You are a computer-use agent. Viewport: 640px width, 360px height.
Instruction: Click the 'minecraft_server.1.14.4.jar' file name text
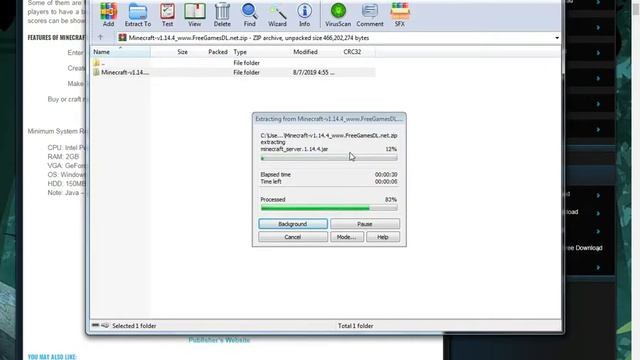(294, 149)
